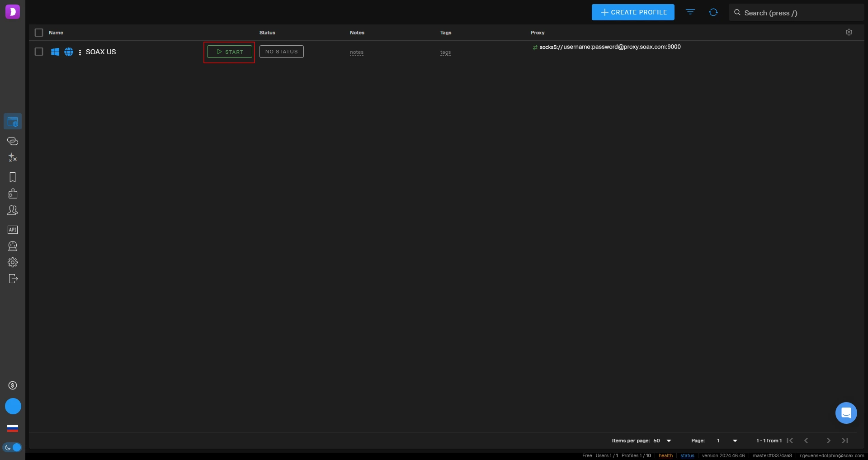Open the users team icon

[13, 210]
